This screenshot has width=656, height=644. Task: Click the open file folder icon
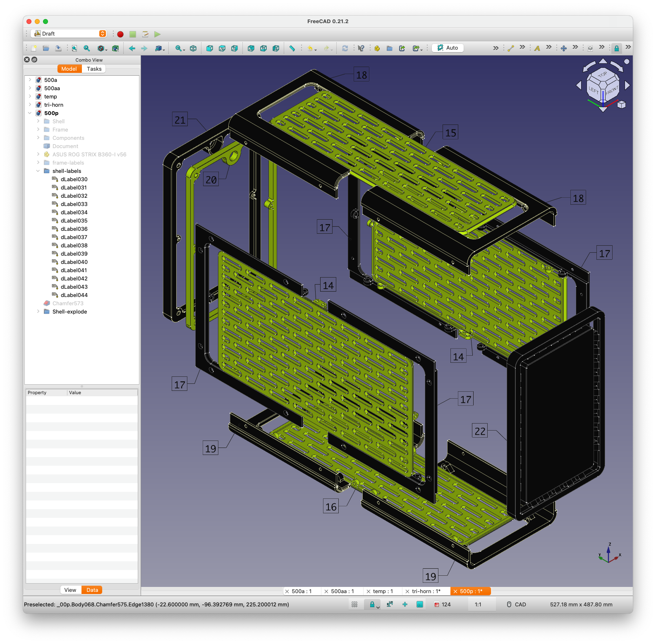pos(46,48)
